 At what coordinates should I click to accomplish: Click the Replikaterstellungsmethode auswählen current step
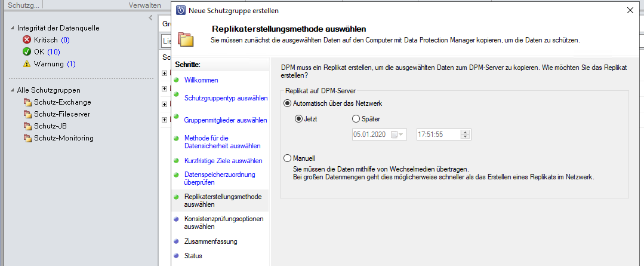tap(223, 200)
